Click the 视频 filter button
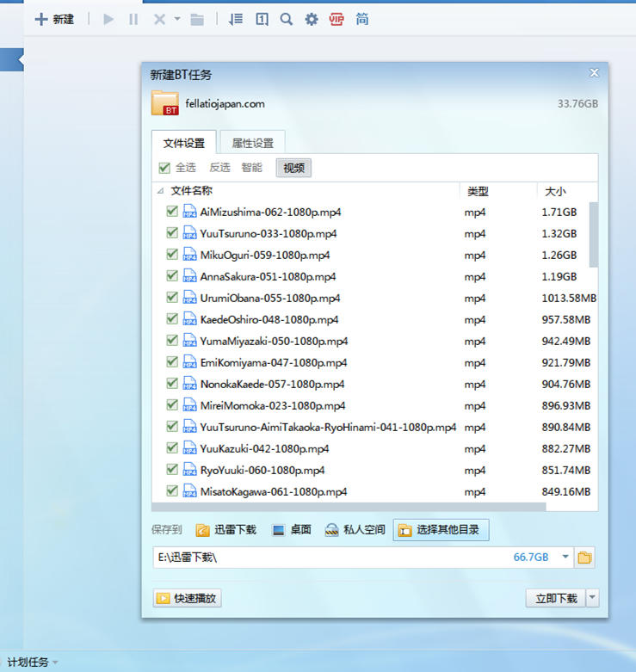The width and height of the screenshot is (636, 672). (x=293, y=168)
